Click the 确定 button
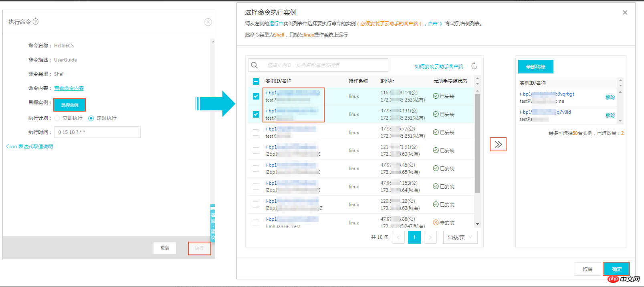Viewport: 644px width, 287px height. 617,269
